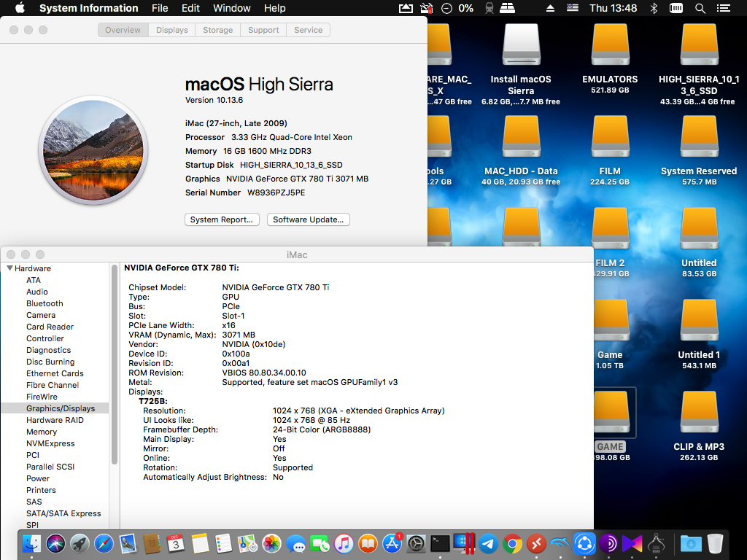
Task: Click the sidebar vertical scrollbar
Action: pos(115,365)
